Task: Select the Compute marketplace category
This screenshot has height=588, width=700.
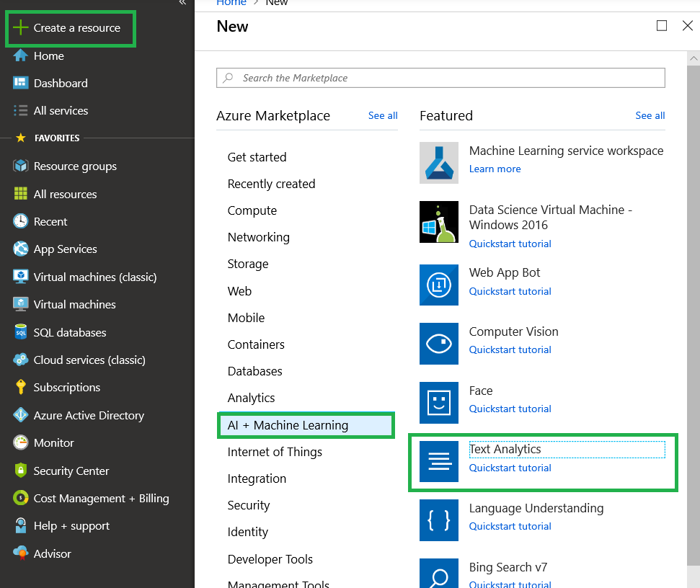Action: click(252, 210)
